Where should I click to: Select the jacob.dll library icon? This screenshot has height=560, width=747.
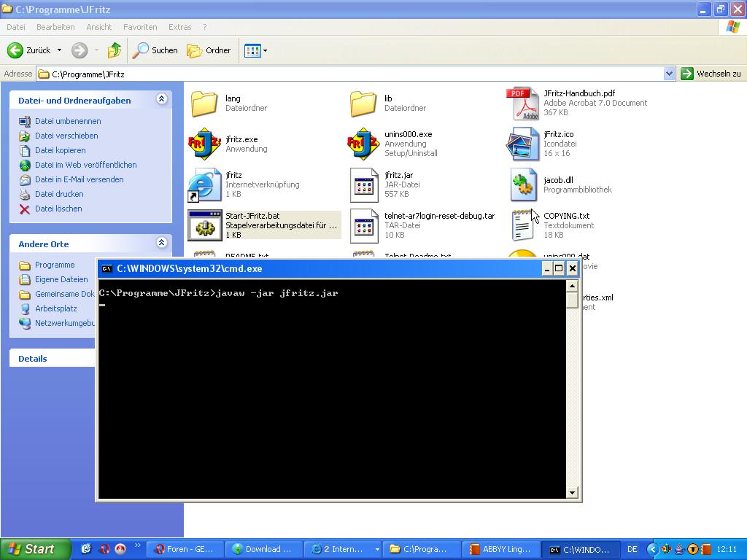pyautogui.click(x=522, y=184)
